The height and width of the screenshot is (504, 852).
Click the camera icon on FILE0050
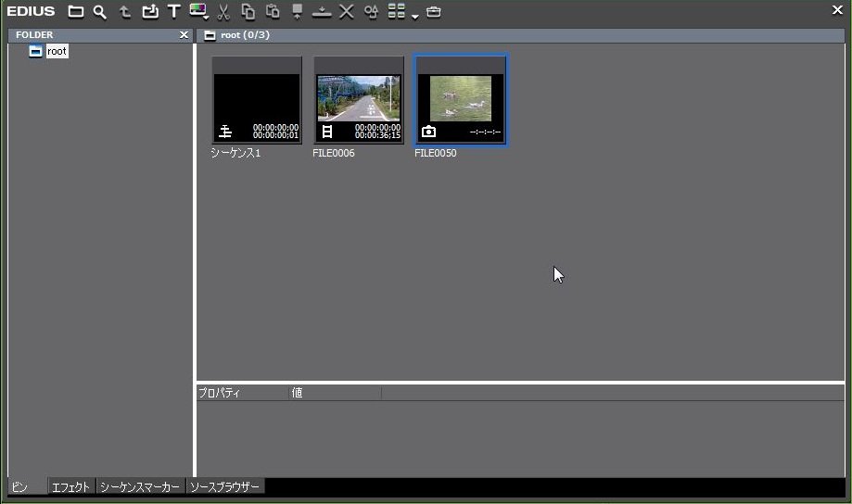[x=428, y=132]
